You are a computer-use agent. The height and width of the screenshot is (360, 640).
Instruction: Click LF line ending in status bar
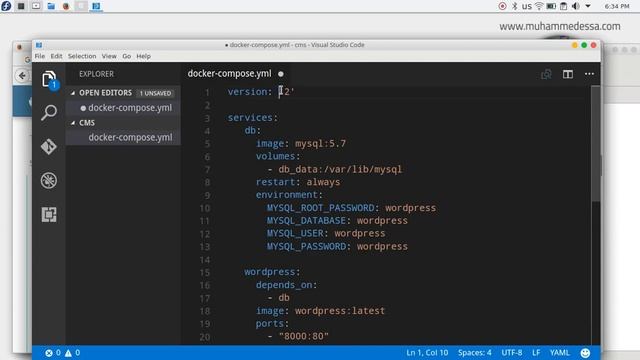click(536, 353)
